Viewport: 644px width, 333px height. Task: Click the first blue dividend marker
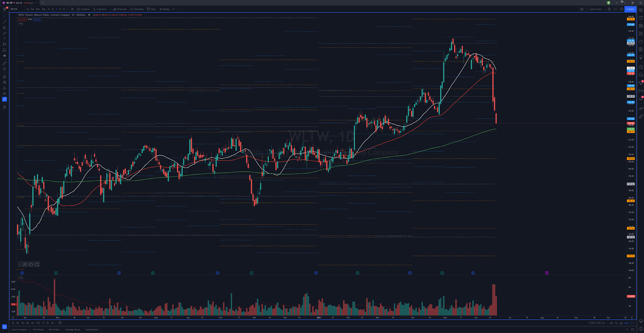coord(22,273)
